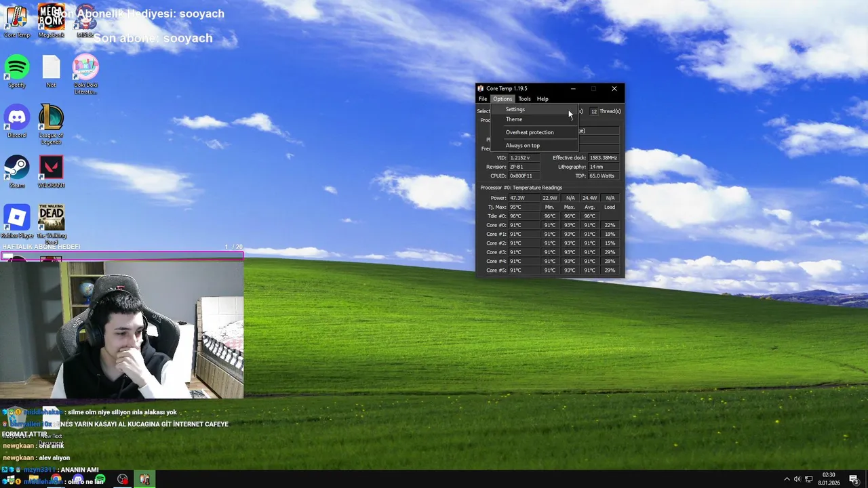This screenshot has height=488, width=868.
Task: Expand the Theme submenu
Action: [x=534, y=119]
